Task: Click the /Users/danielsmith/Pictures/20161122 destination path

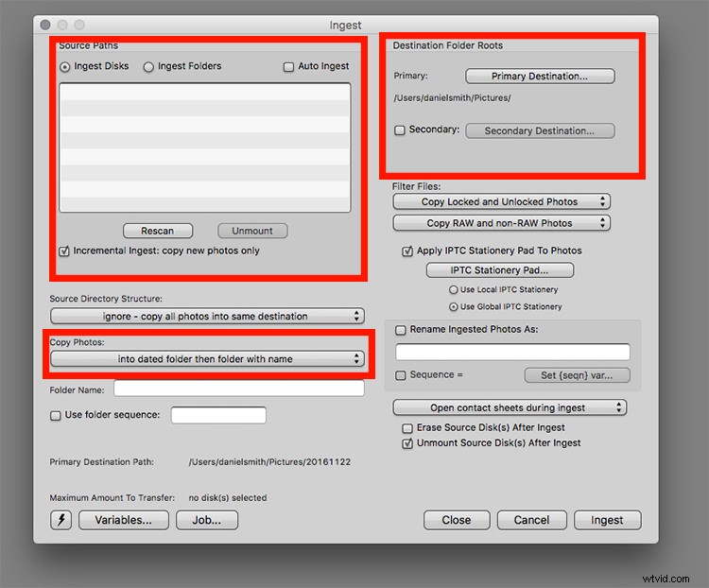Action: (x=269, y=462)
